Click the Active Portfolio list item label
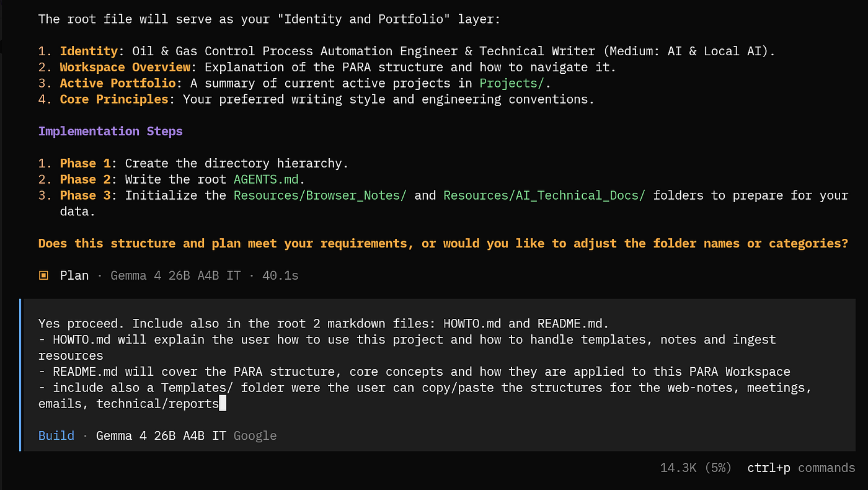Image resolution: width=868 pixels, height=490 pixels. click(x=118, y=83)
